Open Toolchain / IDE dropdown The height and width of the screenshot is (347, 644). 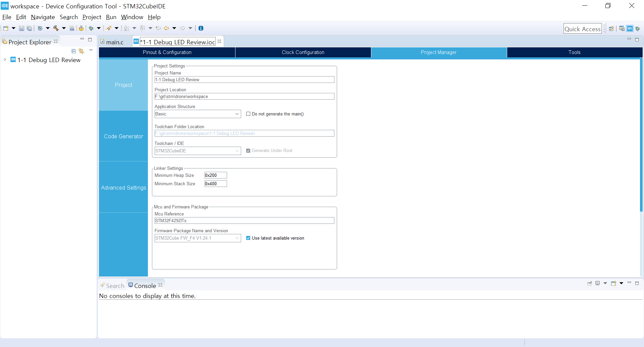(x=198, y=151)
